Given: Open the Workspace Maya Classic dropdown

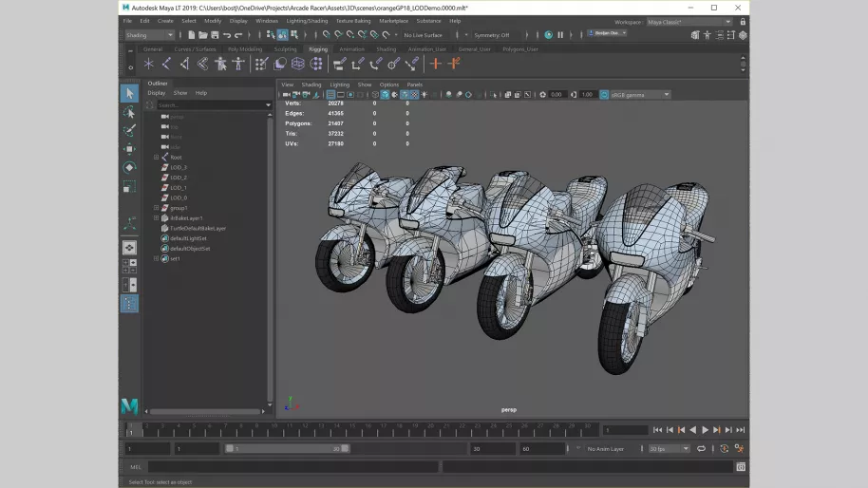Looking at the screenshot, I should [689, 22].
